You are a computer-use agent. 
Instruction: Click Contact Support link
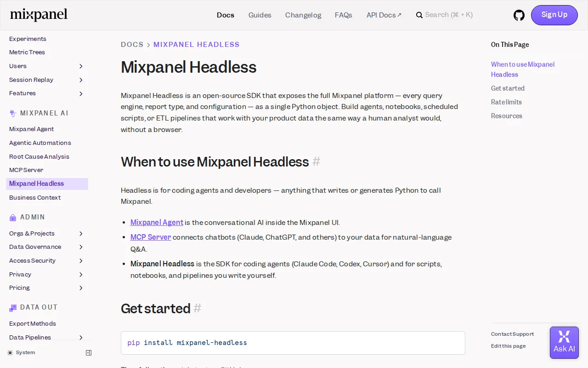point(512,334)
